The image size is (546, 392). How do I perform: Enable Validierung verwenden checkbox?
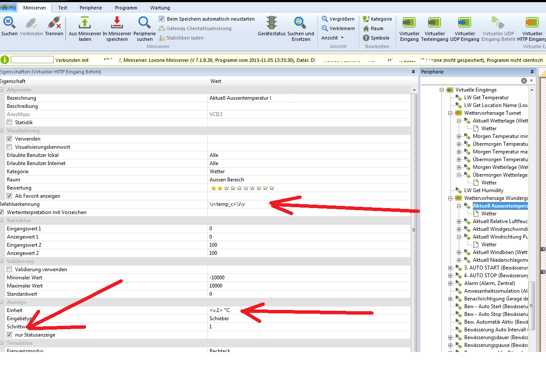[9, 269]
